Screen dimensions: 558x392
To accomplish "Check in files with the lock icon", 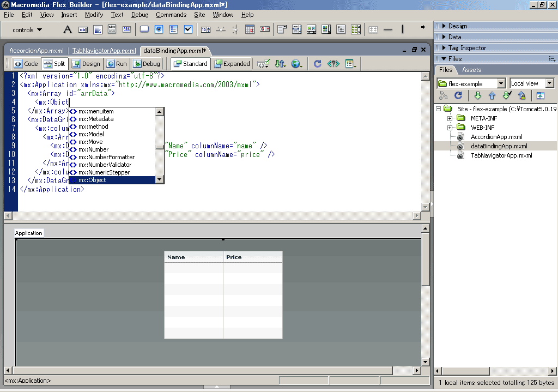I will pos(521,95).
